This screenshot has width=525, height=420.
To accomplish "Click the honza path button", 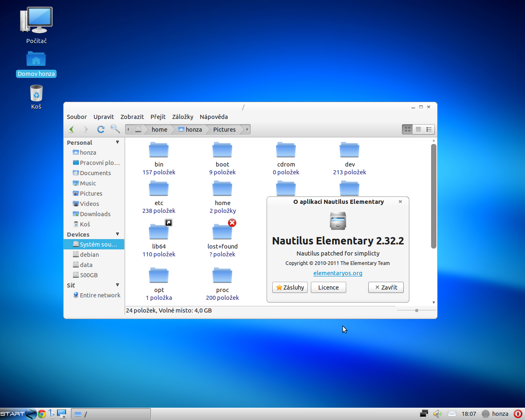I will pyautogui.click(x=190, y=129).
